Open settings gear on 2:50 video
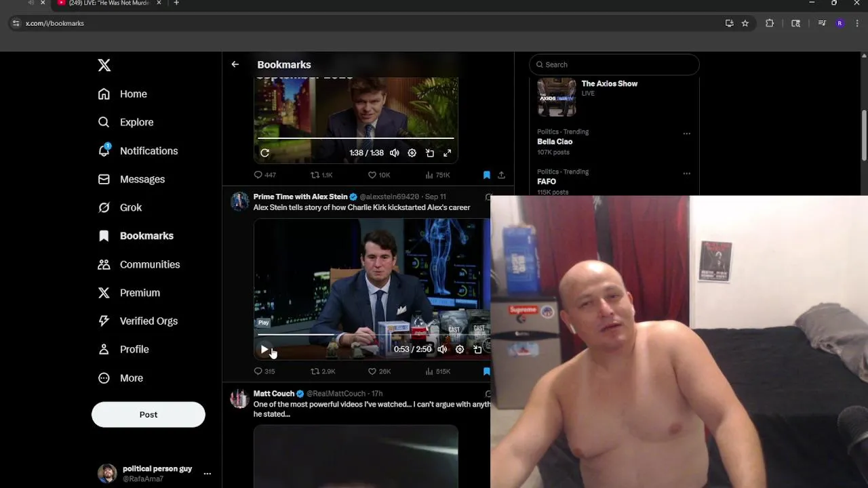Image resolution: width=868 pixels, height=488 pixels. click(x=460, y=349)
